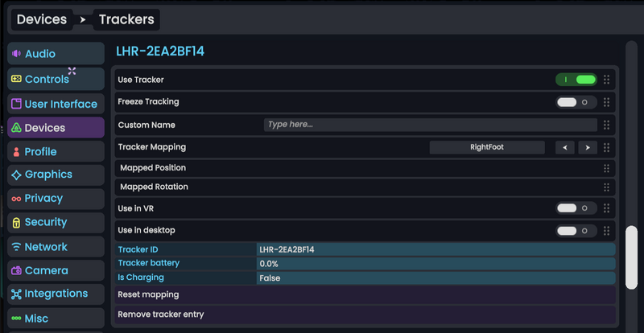Viewport: 644px width, 333px height.
Task: Open Integrations settings
Action: [x=56, y=294]
